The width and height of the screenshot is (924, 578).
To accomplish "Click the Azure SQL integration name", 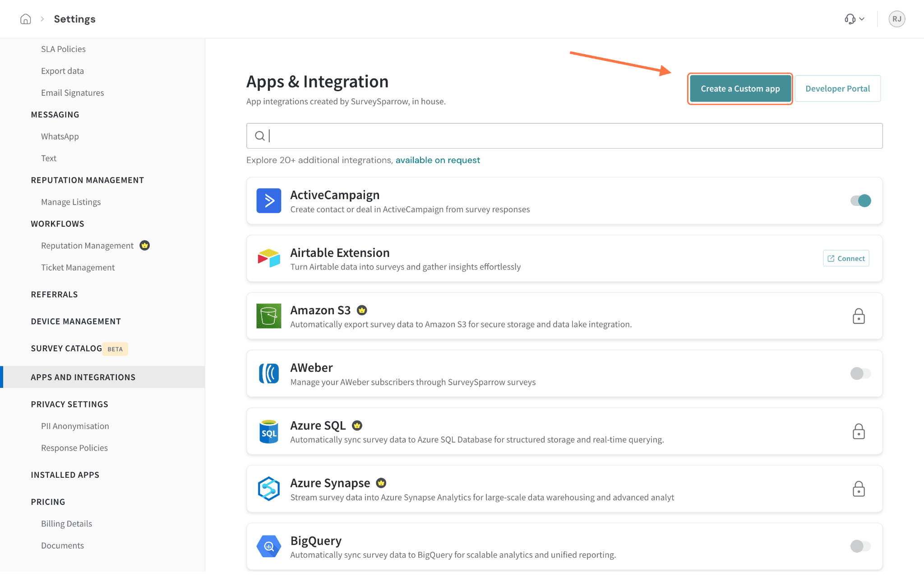I will (318, 425).
